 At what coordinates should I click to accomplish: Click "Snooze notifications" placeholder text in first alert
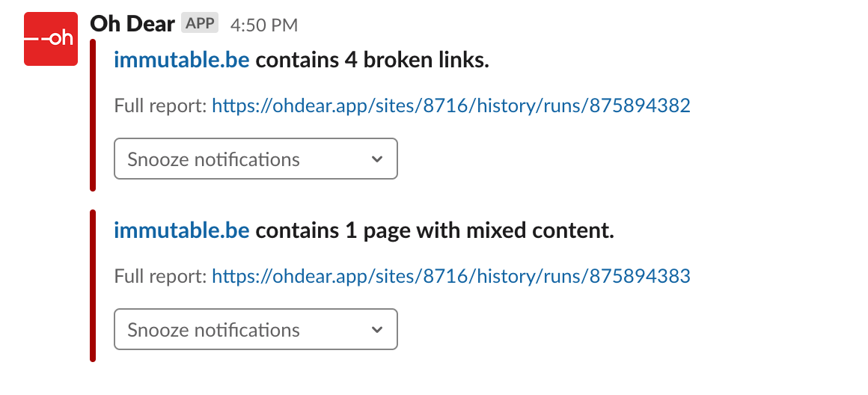click(214, 159)
